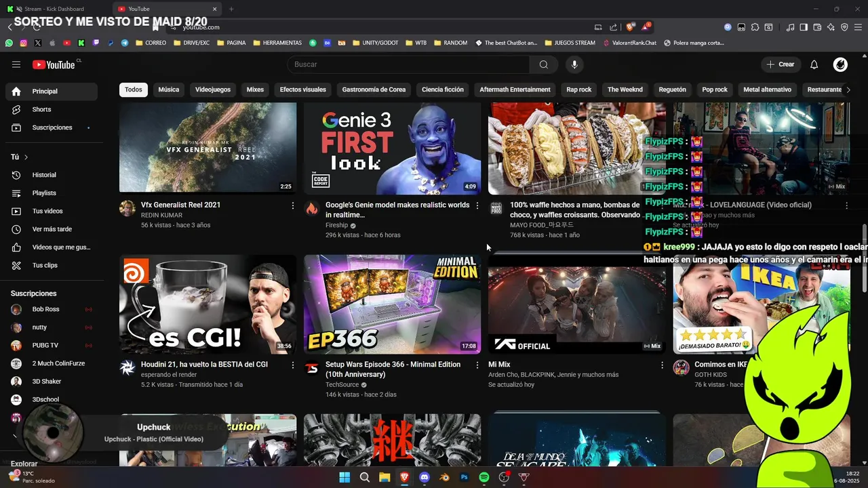
Task: Focus the Buscar search field
Action: coord(408,64)
